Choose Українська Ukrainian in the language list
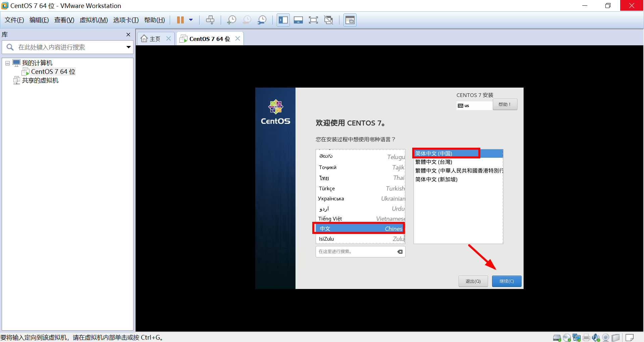Image resolution: width=644 pixels, height=342 pixels. [x=361, y=198]
